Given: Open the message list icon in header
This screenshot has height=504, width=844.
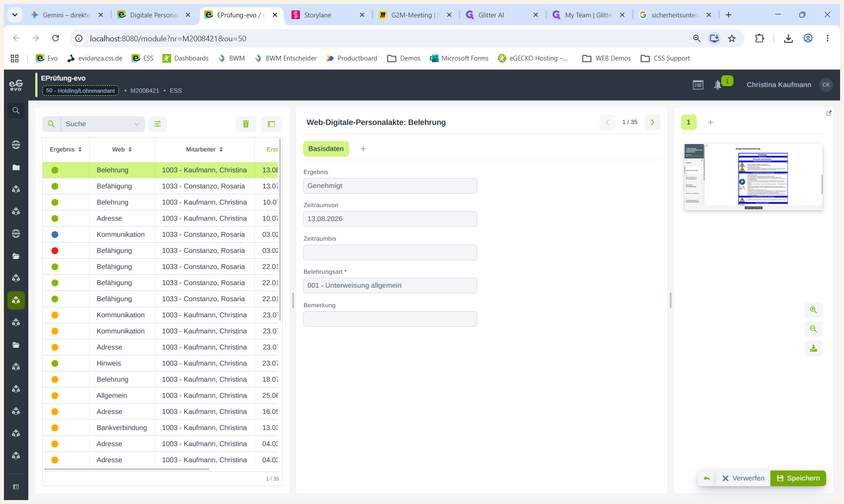Looking at the screenshot, I should pyautogui.click(x=698, y=85).
